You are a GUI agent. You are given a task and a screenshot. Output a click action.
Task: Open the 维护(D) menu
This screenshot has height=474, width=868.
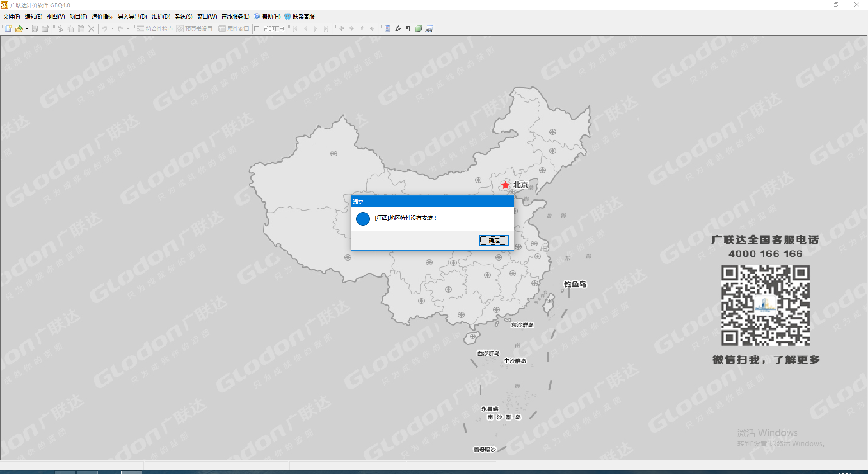[161, 17]
